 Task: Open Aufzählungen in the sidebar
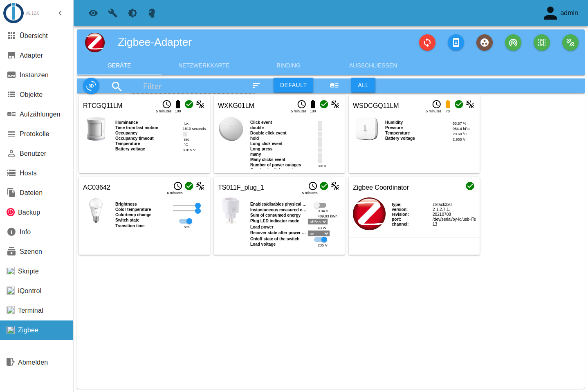coord(37,114)
